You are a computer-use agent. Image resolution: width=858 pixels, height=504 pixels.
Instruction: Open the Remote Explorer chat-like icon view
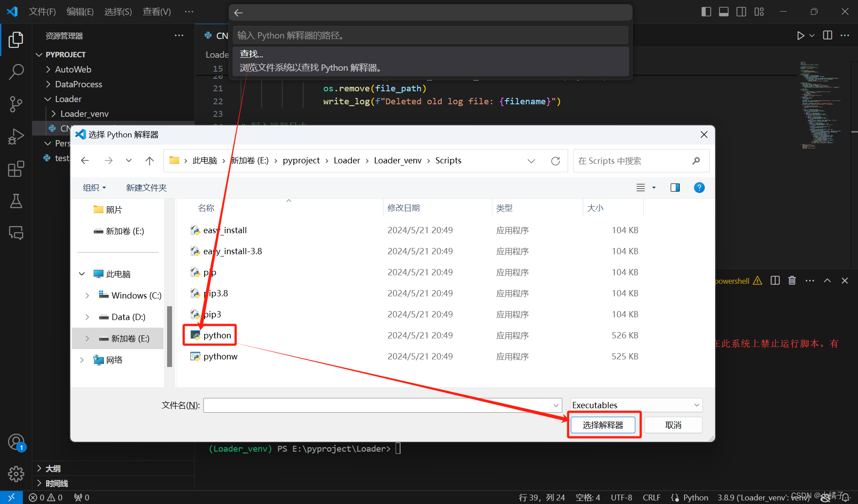click(x=16, y=233)
